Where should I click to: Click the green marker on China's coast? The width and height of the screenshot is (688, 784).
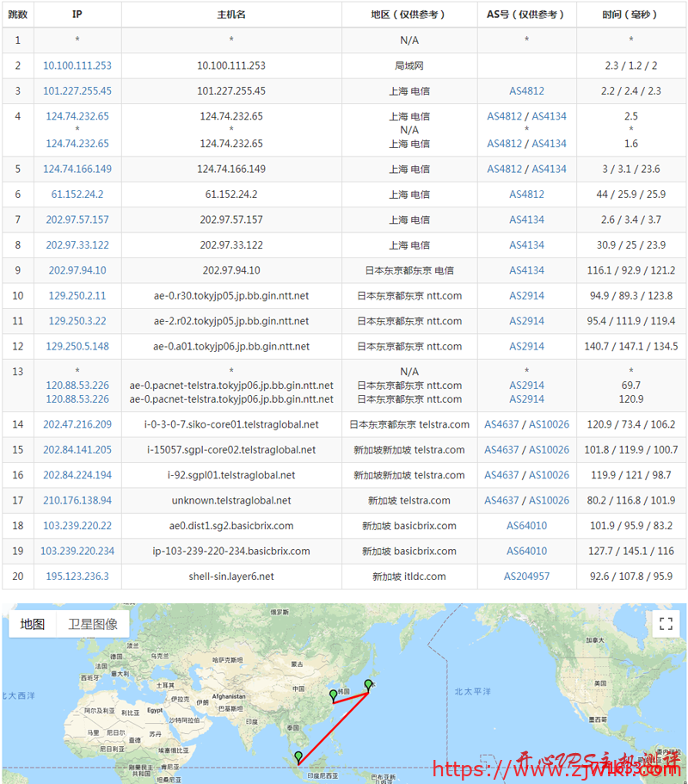pyautogui.click(x=335, y=695)
